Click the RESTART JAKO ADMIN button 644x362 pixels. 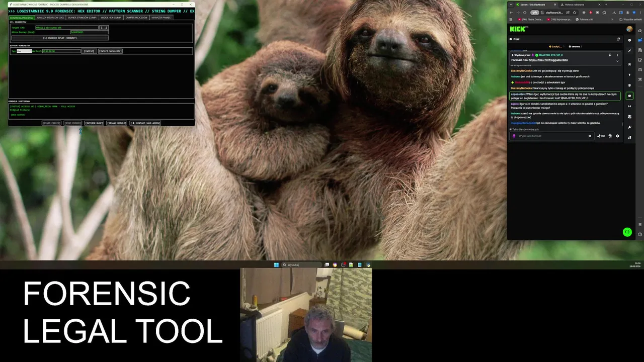[x=145, y=123]
